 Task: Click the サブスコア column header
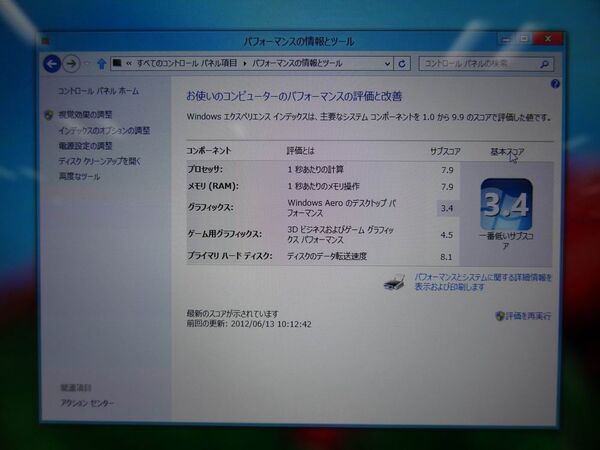[x=445, y=152]
